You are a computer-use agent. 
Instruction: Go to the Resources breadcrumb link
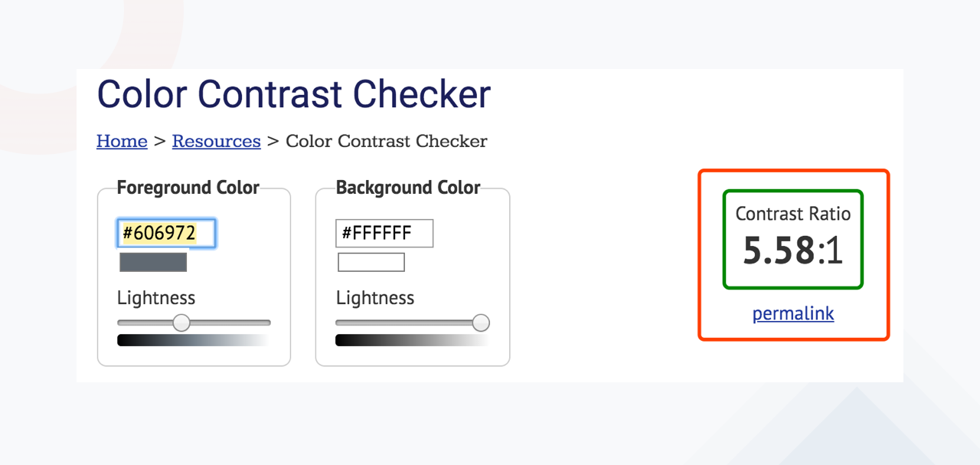(x=216, y=141)
